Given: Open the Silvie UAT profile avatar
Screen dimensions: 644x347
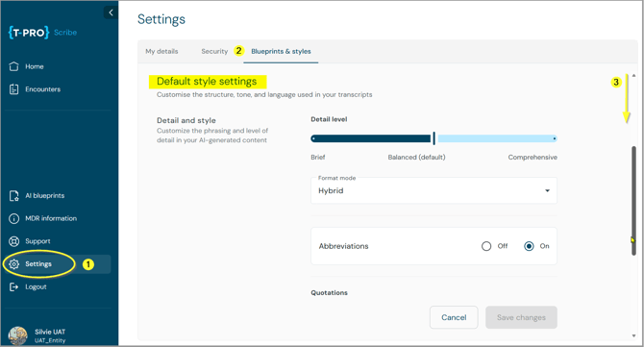Looking at the screenshot, I should (x=17, y=335).
